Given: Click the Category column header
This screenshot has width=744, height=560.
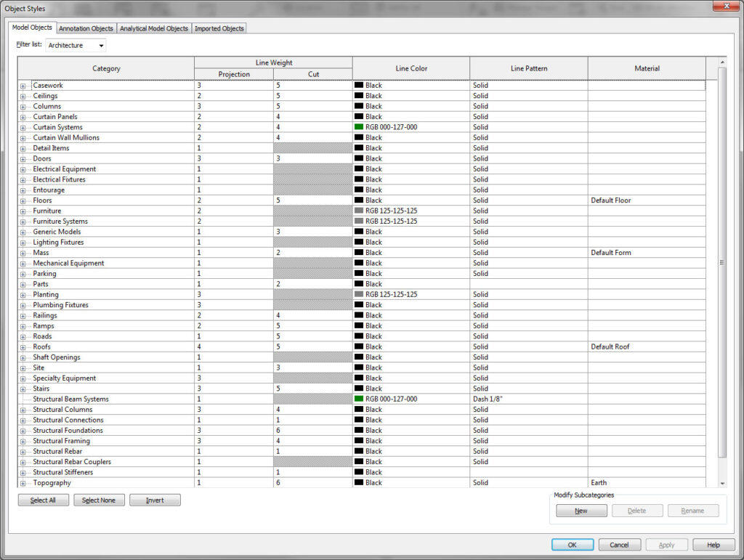Looking at the screenshot, I should (x=106, y=68).
